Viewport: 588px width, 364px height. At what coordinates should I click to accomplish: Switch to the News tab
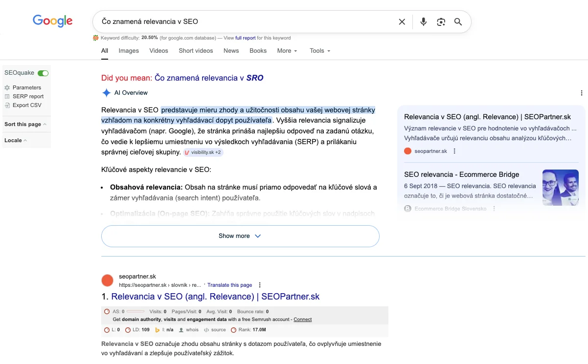[231, 51]
